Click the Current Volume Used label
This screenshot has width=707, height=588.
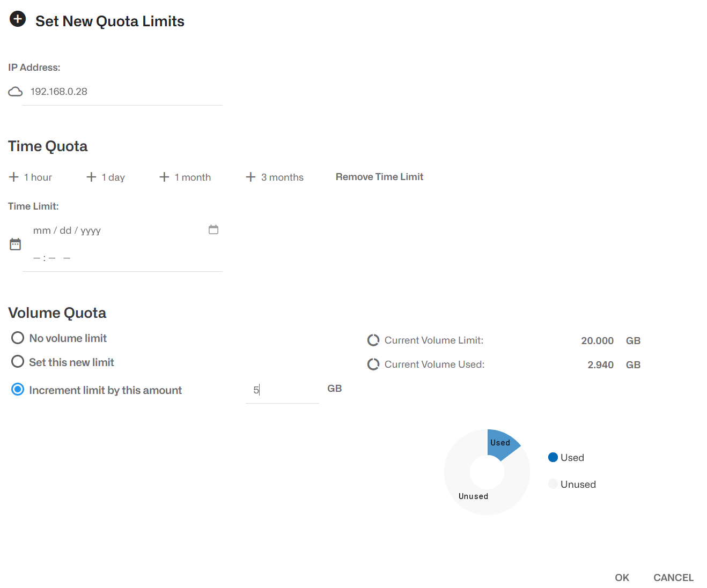(434, 364)
